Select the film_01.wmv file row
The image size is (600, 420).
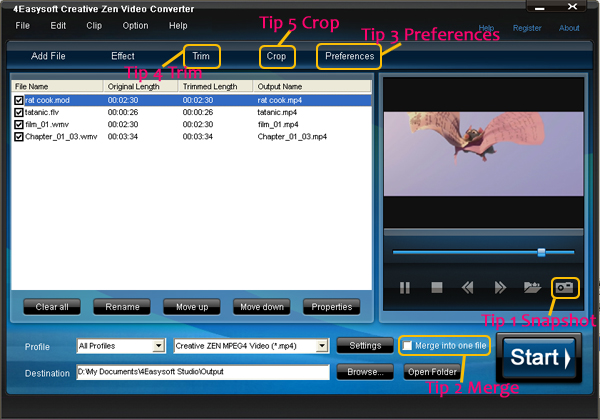point(192,125)
